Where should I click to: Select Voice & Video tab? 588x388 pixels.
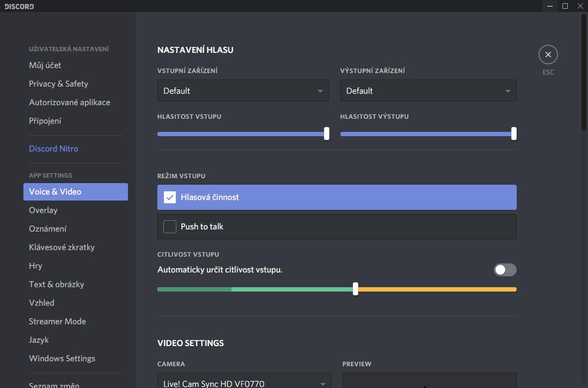click(x=75, y=192)
